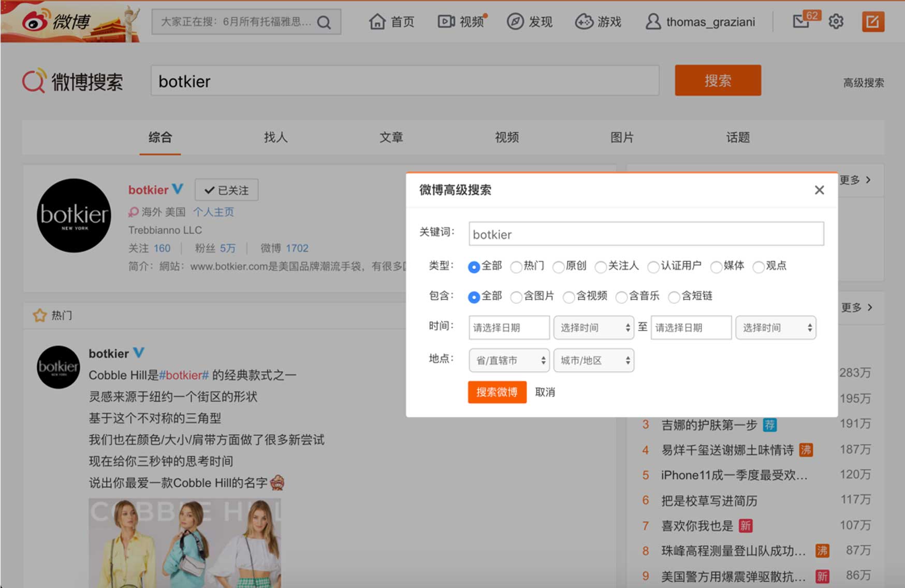Click the 热门 star icon
This screenshot has height=588, width=905.
point(40,315)
